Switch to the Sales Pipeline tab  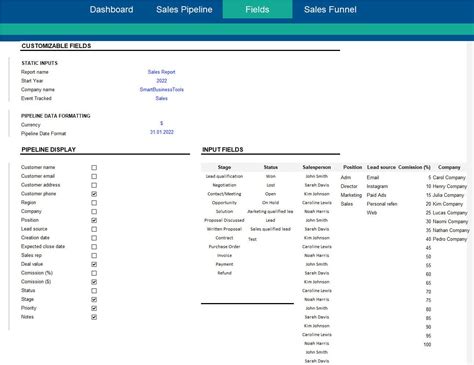point(184,10)
